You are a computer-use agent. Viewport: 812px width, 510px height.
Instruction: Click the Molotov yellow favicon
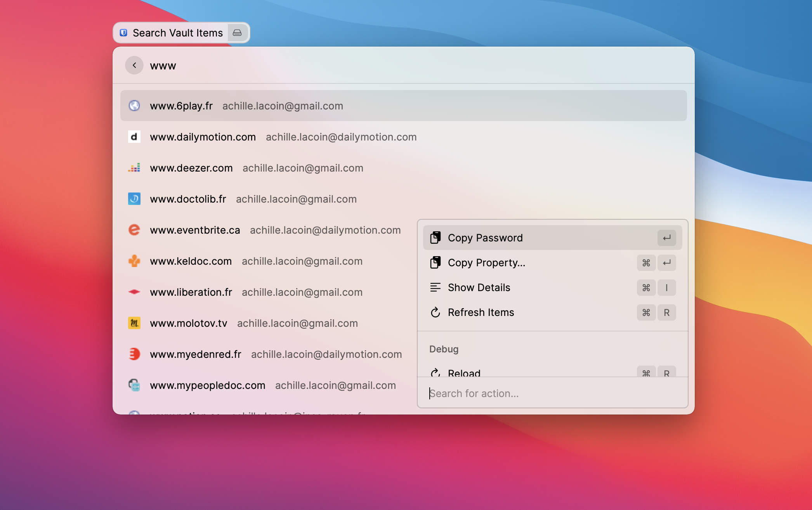coord(134,323)
